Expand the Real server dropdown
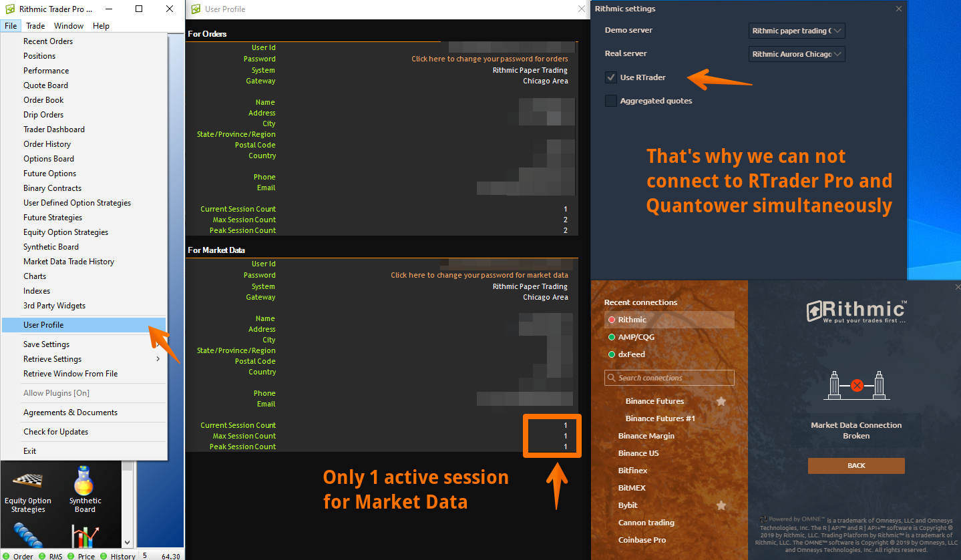 (797, 54)
